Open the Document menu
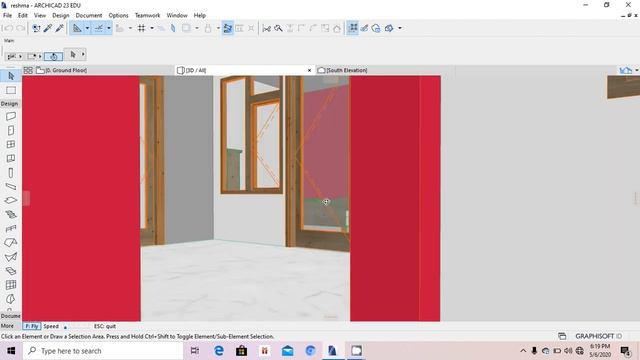 [89, 15]
